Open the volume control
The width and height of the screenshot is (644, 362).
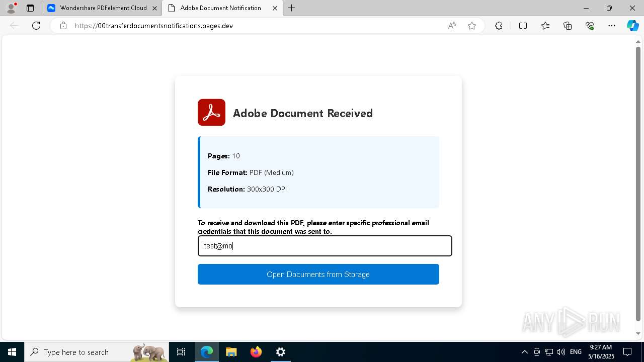(561, 352)
